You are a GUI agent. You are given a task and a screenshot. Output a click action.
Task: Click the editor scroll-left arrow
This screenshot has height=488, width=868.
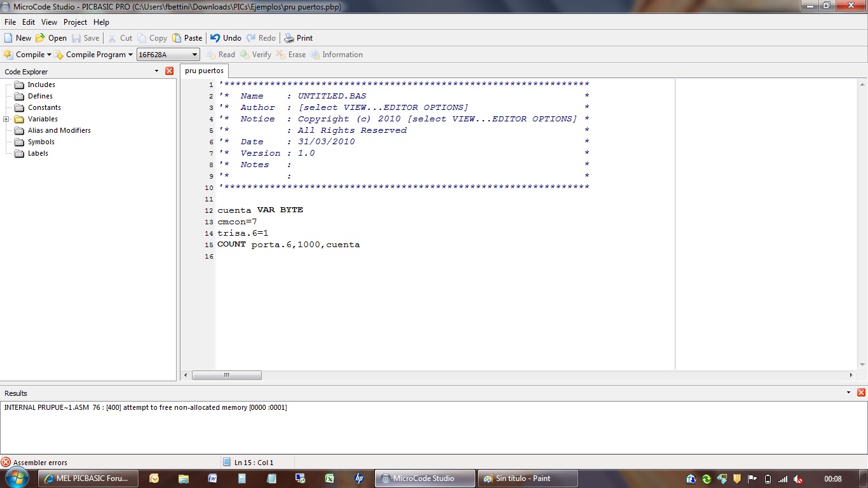[186, 375]
